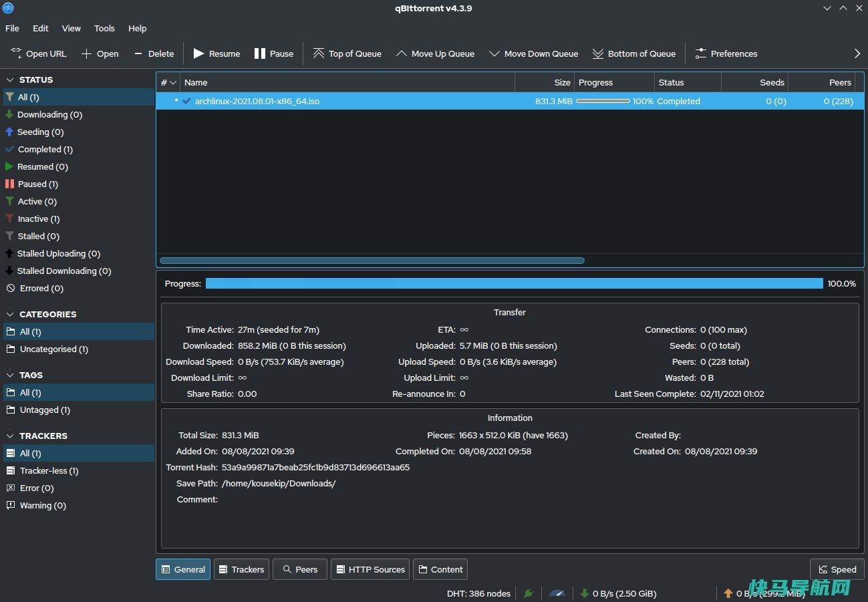Screen dimensions: 868x602
Task: Sort torrents by Status column
Action: [688, 82]
